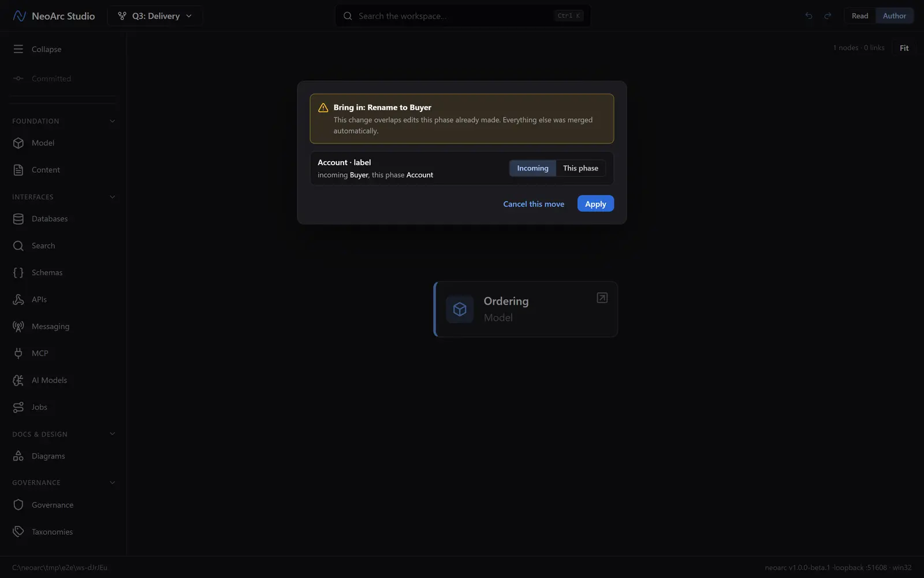Open the Databases sidebar icon
Screen dimensions: 924x578
click(x=18, y=219)
